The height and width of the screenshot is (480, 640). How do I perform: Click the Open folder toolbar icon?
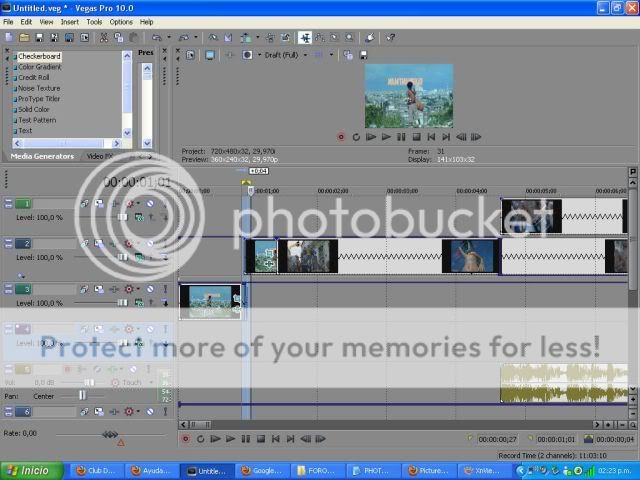click(x=24, y=38)
